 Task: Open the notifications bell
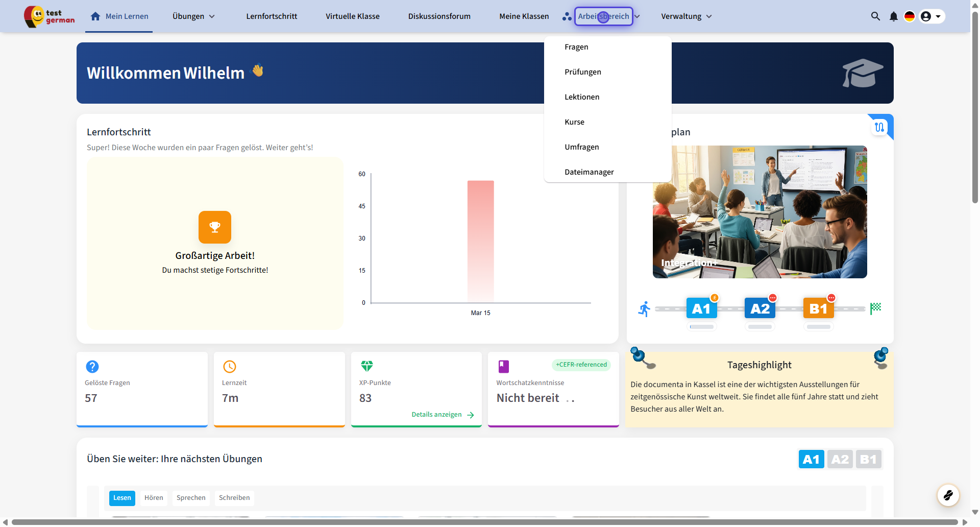pyautogui.click(x=893, y=16)
